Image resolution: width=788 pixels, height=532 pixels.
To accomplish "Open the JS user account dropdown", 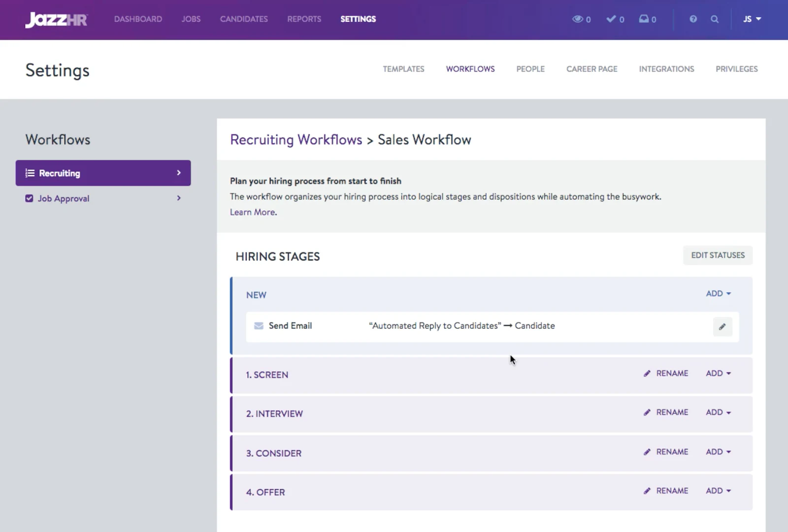I will (x=752, y=19).
